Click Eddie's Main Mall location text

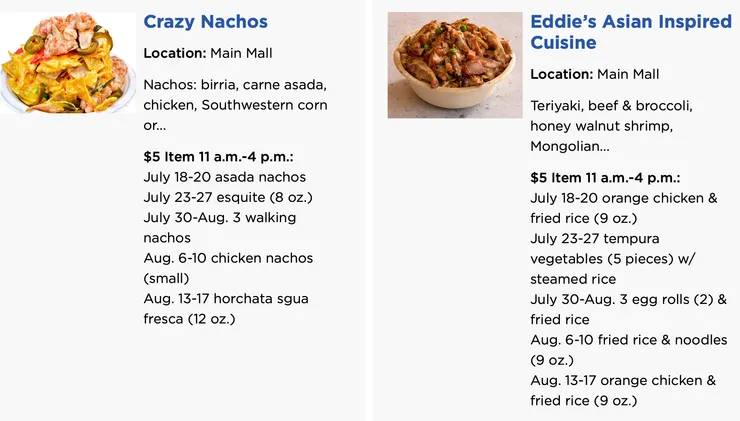[595, 74]
